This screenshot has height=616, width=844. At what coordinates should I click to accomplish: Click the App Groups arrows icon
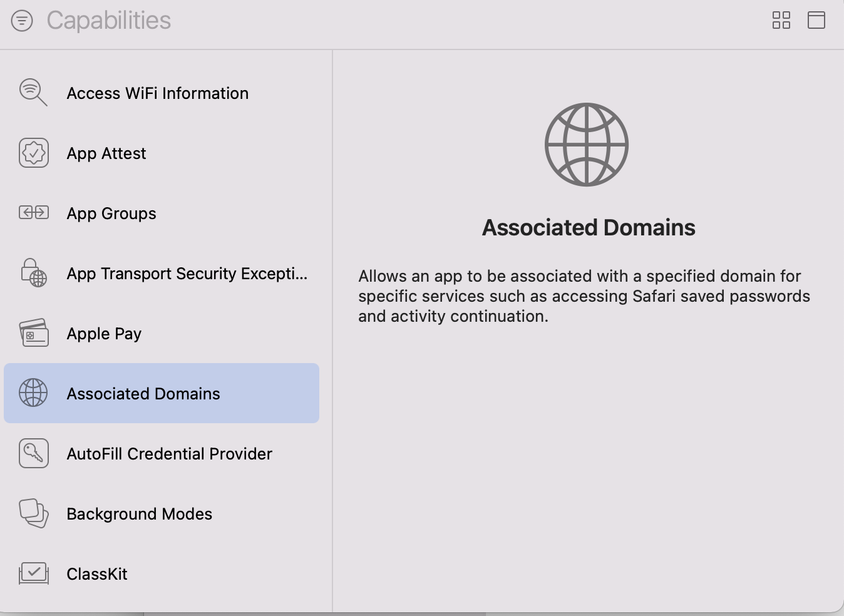34,213
